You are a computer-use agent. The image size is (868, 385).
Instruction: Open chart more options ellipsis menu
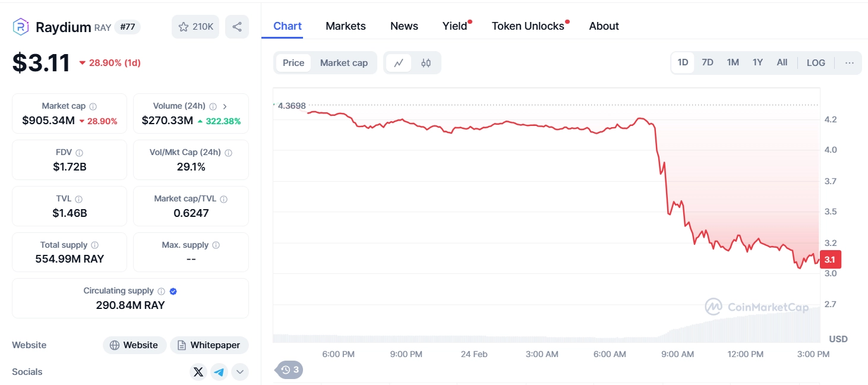(x=849, y=62)
